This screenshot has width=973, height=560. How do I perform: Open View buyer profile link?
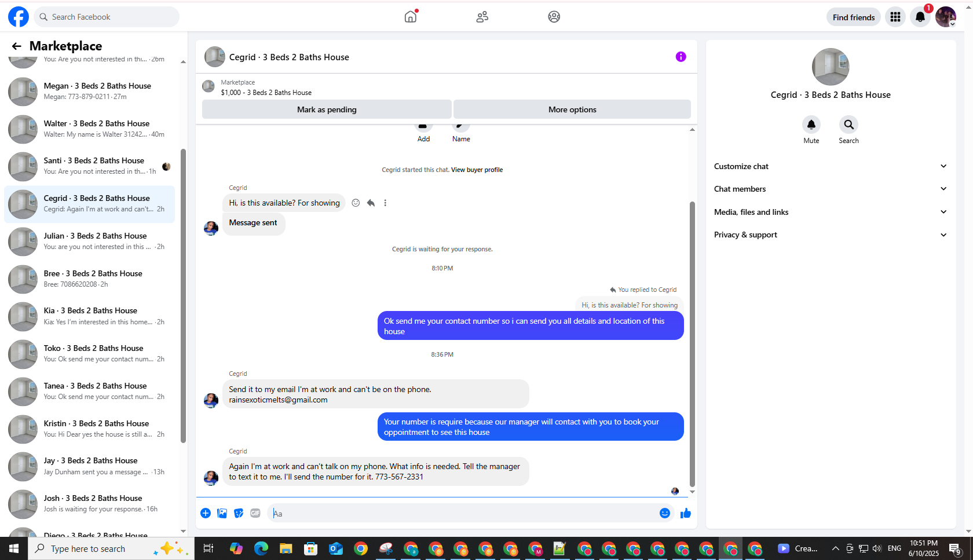pos(477,170)
